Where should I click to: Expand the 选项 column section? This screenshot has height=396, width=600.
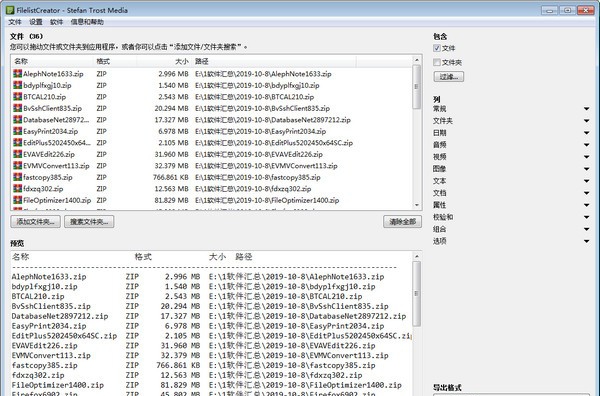pyautogui.click(x=586, y=241)
